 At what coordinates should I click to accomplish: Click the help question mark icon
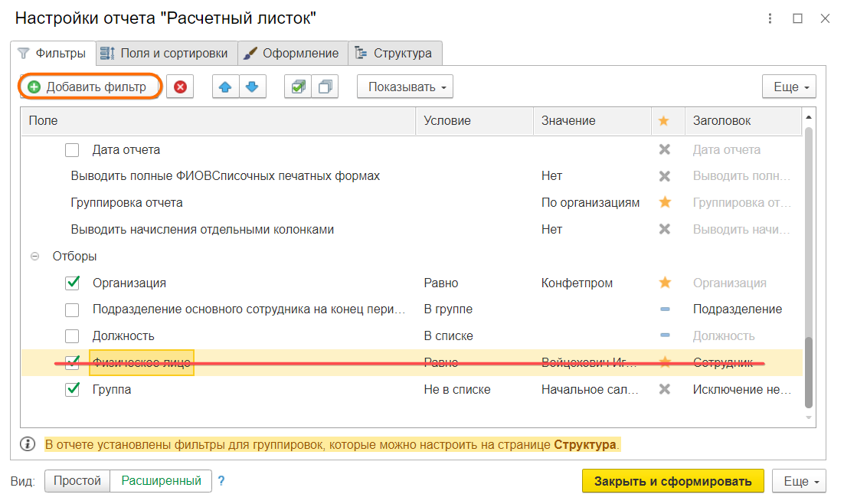(221, 481)
